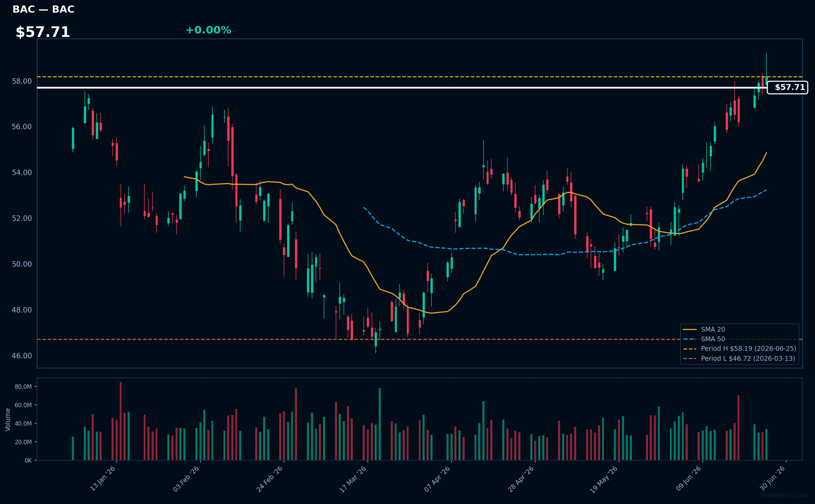The image size is (815, 504).
Task: Click the "30 Jun '26" date label
Action: pyautogui.click(x=772, y=479)
